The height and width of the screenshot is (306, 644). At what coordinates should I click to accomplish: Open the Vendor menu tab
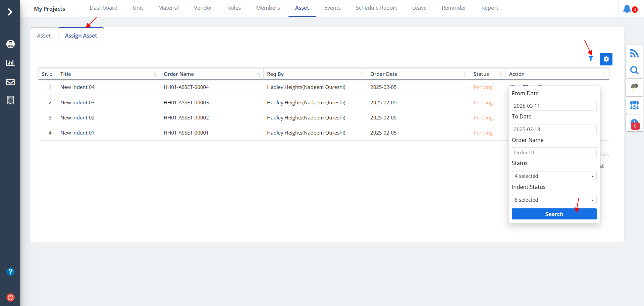tap(203, 8)
